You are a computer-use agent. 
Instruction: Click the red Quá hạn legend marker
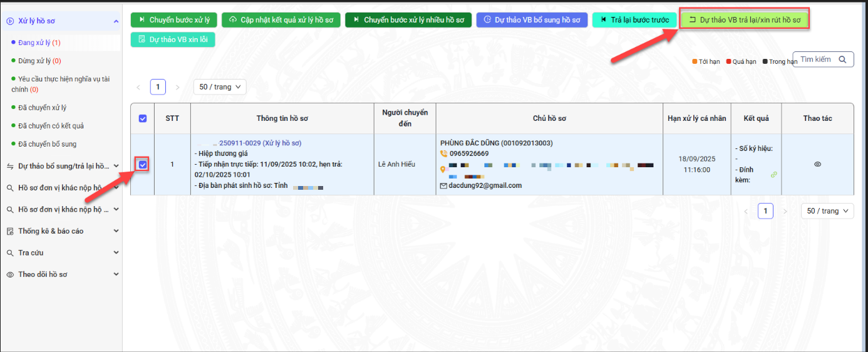pos(729,61)
